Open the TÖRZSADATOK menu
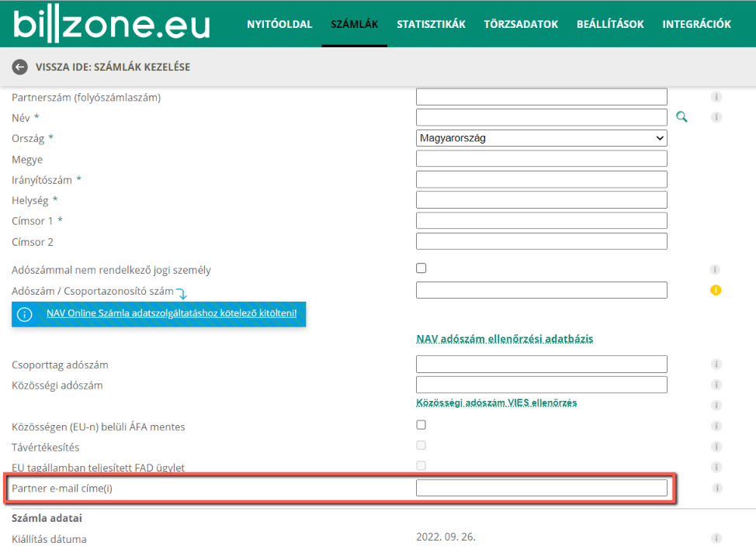This screenshot has width=756, height=546. click(522, 23)
